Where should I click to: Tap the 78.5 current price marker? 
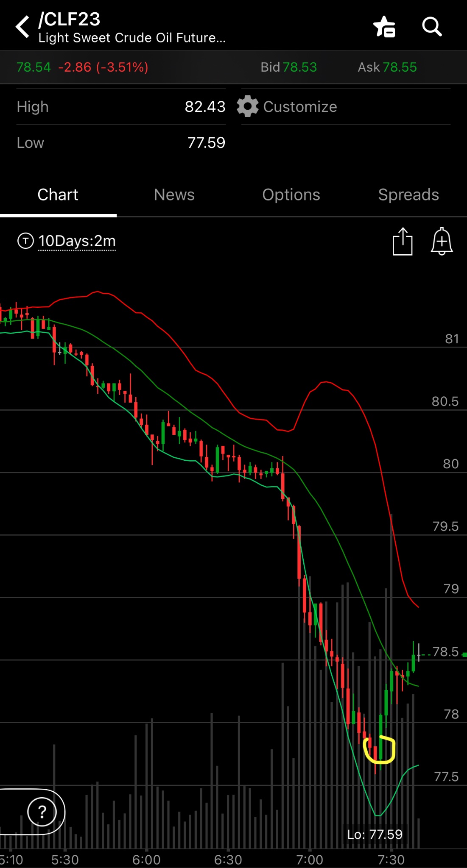click(445, 651)
